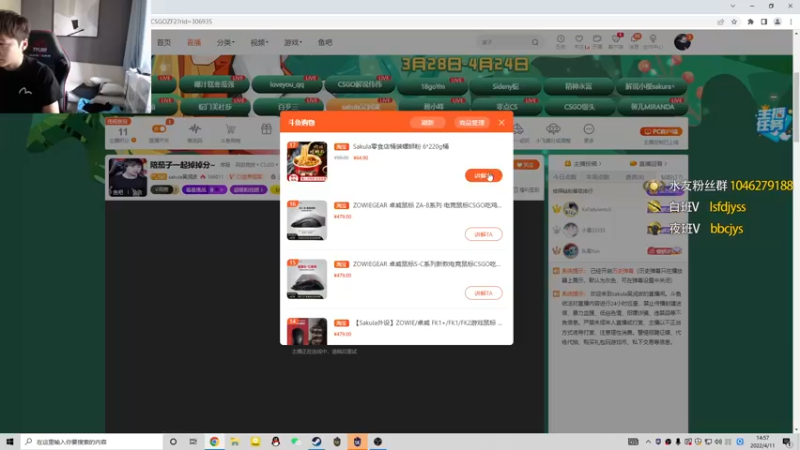Open the watch history clock icon

560,41
